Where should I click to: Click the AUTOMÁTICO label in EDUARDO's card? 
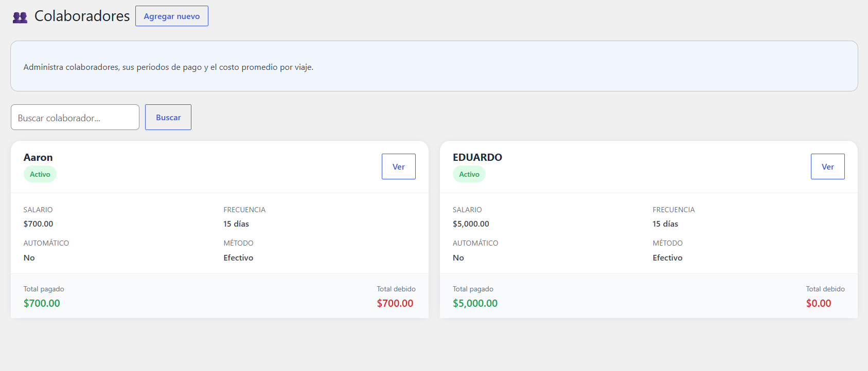tap(475, 243)
